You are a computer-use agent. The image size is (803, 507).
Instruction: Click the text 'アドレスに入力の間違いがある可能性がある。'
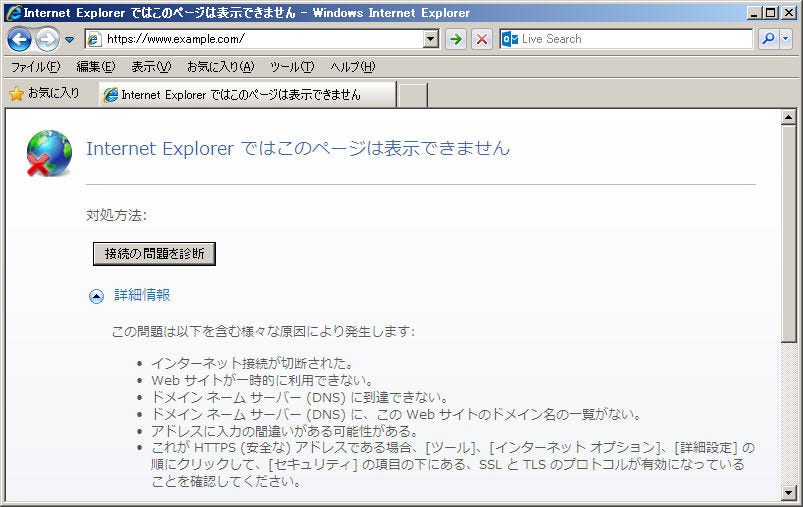click(x=285, y=431)
